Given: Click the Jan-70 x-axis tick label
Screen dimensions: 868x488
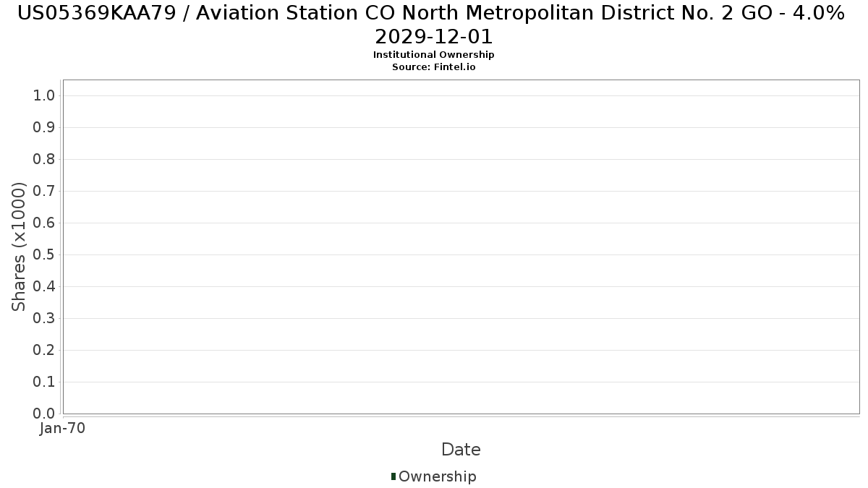Looking at the screenshot, I should click(x=62, y=428).
